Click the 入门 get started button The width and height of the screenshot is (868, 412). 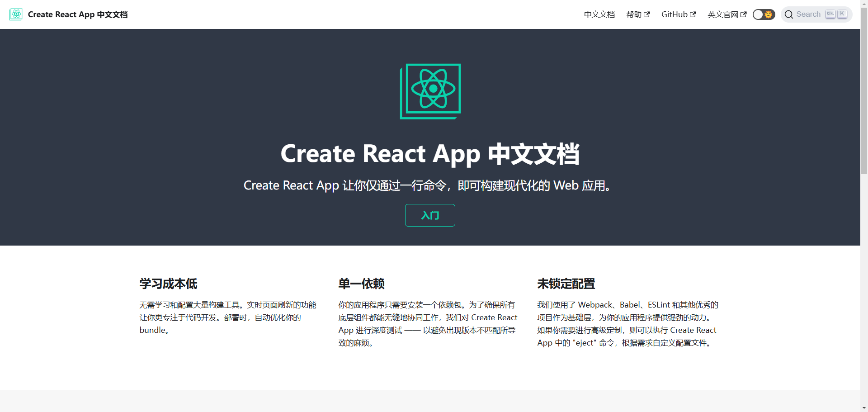coord(430,215)
